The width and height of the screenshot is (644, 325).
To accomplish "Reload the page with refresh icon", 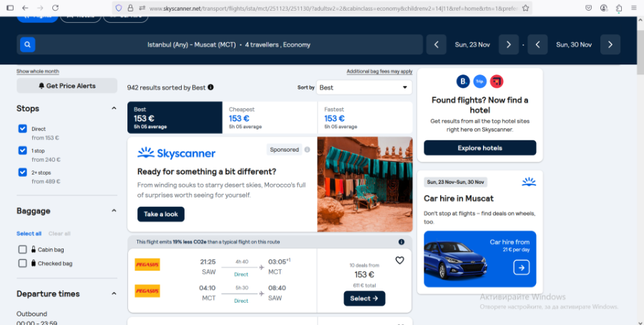I will (55, 8).
